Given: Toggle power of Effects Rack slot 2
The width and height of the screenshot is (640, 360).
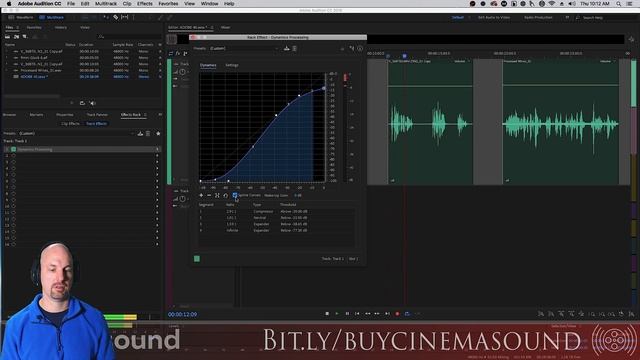Looking at the screenshot, I should click(x=13, y=156).
